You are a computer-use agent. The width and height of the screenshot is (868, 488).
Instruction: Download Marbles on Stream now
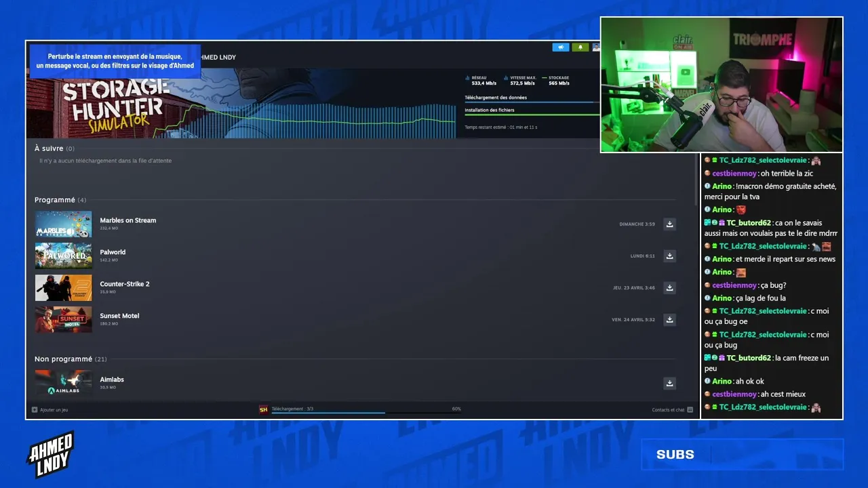(x=669, y=224)
